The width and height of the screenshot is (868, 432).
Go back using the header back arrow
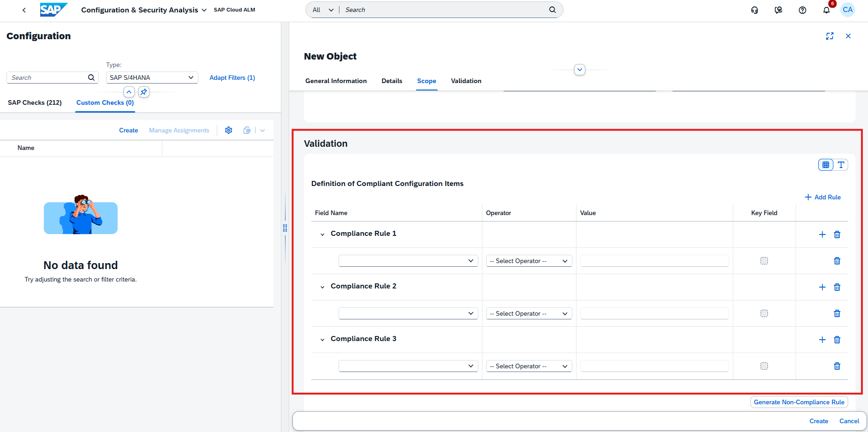point(24,10)
